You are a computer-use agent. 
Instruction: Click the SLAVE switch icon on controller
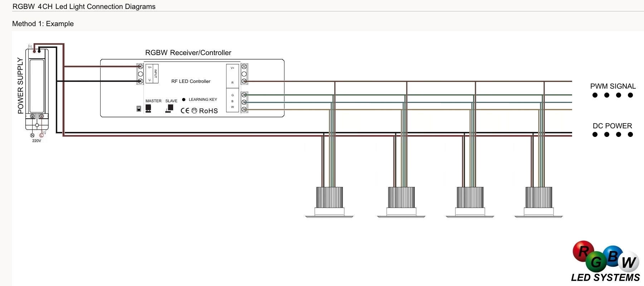(x=170, y=108)
